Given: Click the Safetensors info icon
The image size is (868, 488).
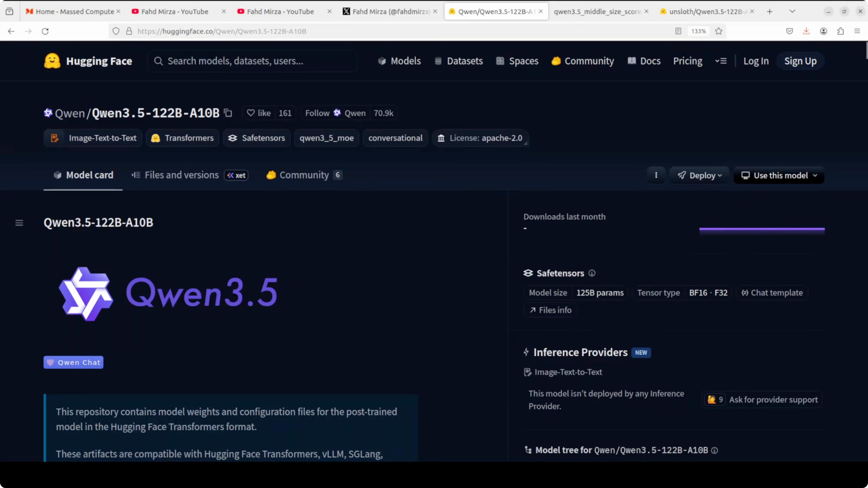Looking at the screenshot, I should [x=592, y=273].
